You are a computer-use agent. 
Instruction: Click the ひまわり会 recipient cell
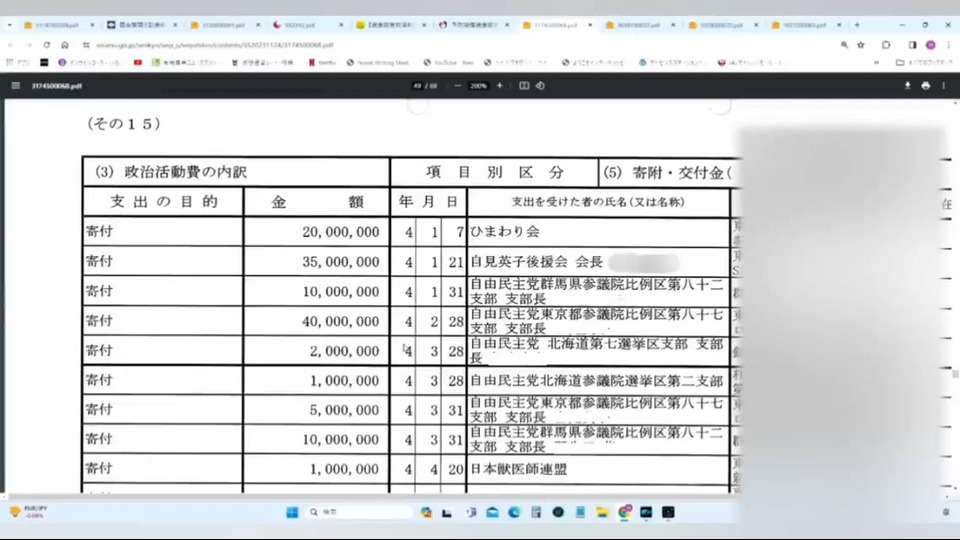[598, 232]
